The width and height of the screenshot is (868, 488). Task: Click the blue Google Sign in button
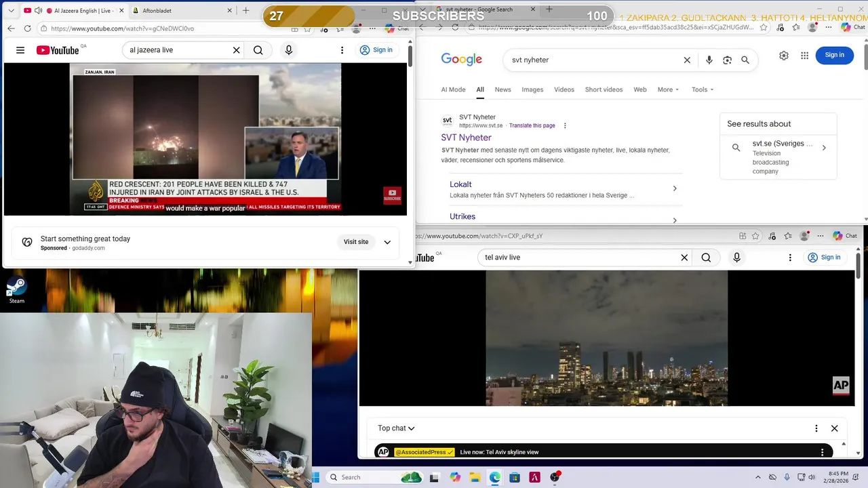pos(835,55)
